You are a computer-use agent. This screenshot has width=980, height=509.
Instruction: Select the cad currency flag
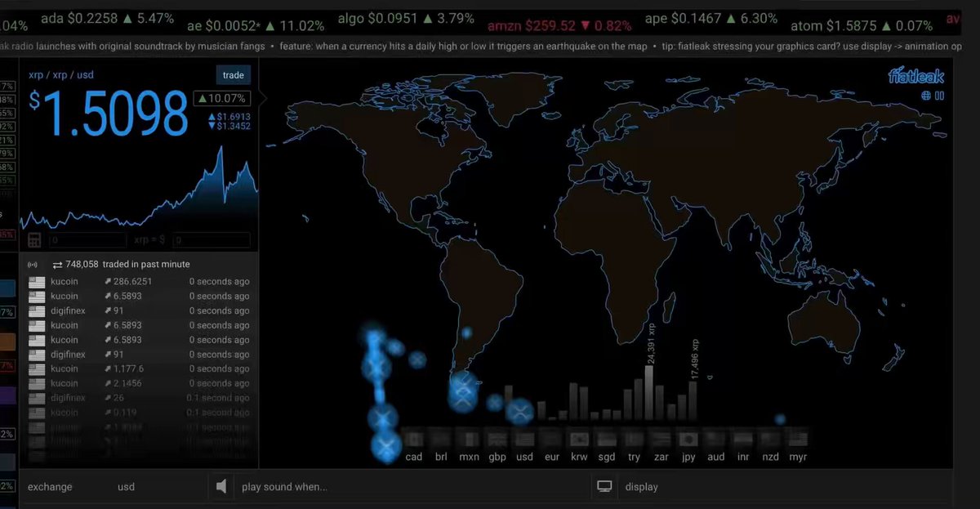point(414,439)
